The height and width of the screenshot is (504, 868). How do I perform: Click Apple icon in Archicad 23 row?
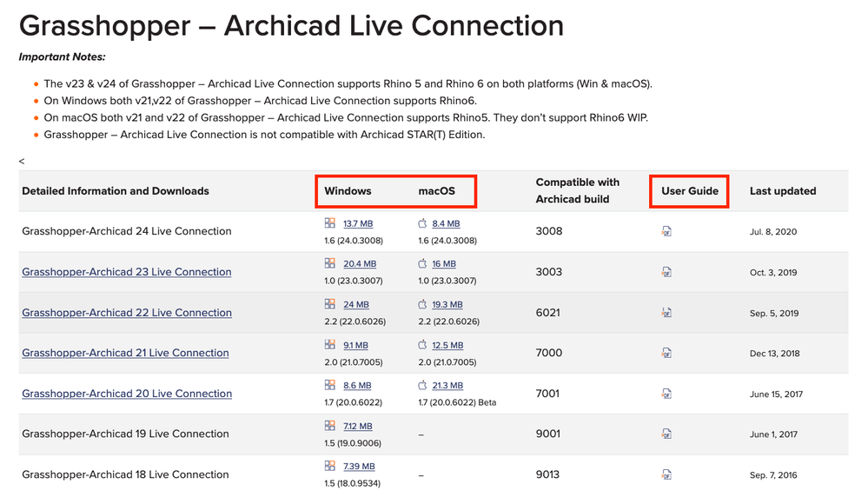point(423,263)
